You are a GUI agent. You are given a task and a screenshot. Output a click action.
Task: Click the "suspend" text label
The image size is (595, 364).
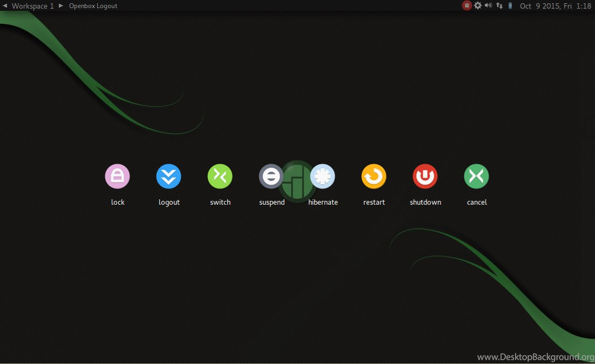pos(272,203)
